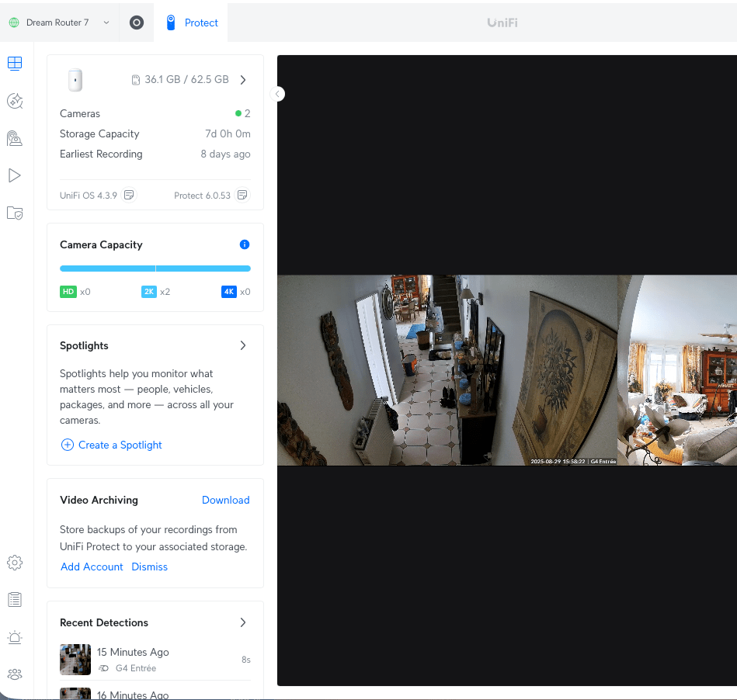This screenshot has width=737, height=700.
Task: Open the AI smart detections search icon
Action: click(15, 101)
